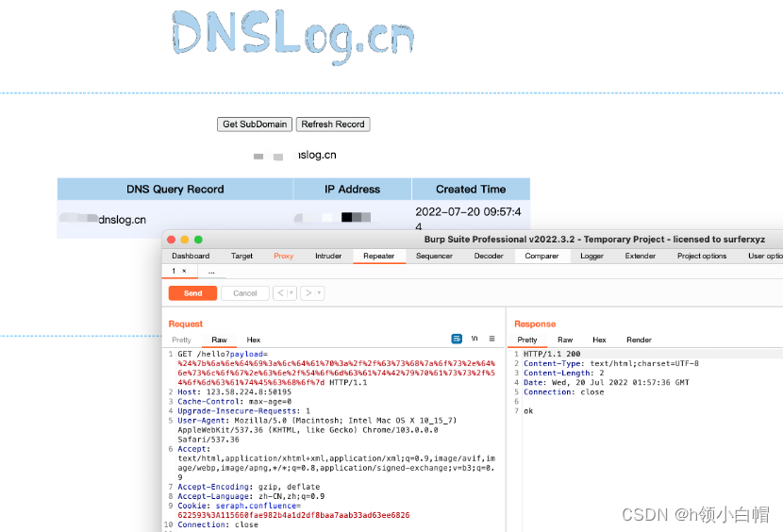Click the IP Address column header
Screen dimensions: 783x532
click(x=353, y=190)
